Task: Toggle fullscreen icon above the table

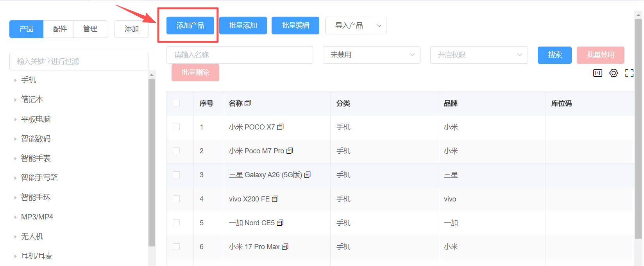Action: coord(629,73)
